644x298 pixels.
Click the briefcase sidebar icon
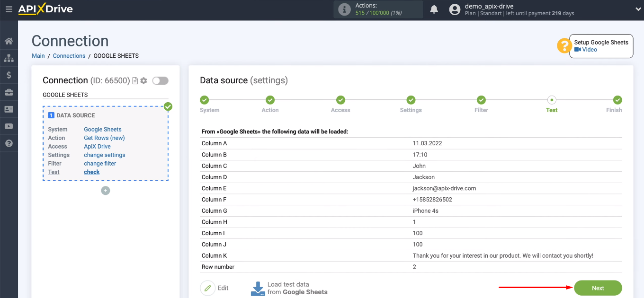[x=9, y=92]
